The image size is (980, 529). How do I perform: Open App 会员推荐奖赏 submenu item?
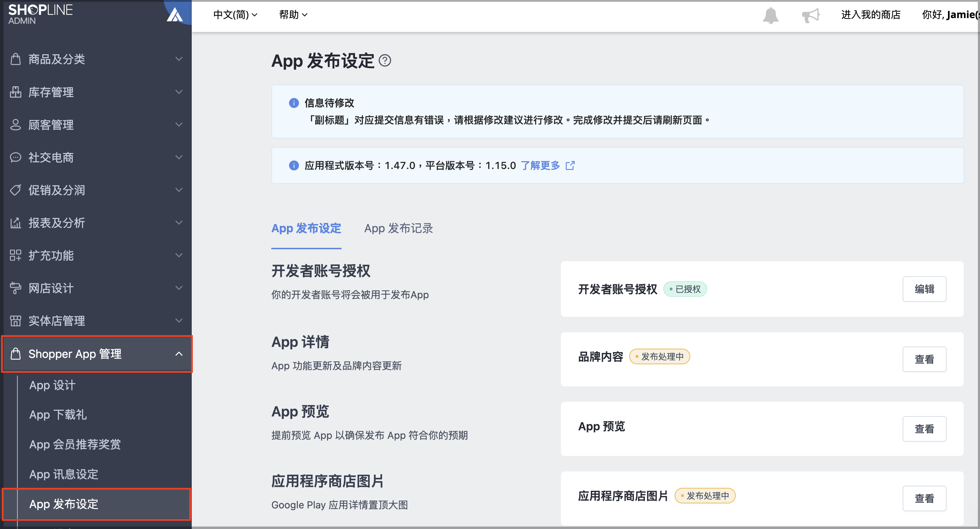(x=75, y=444)
